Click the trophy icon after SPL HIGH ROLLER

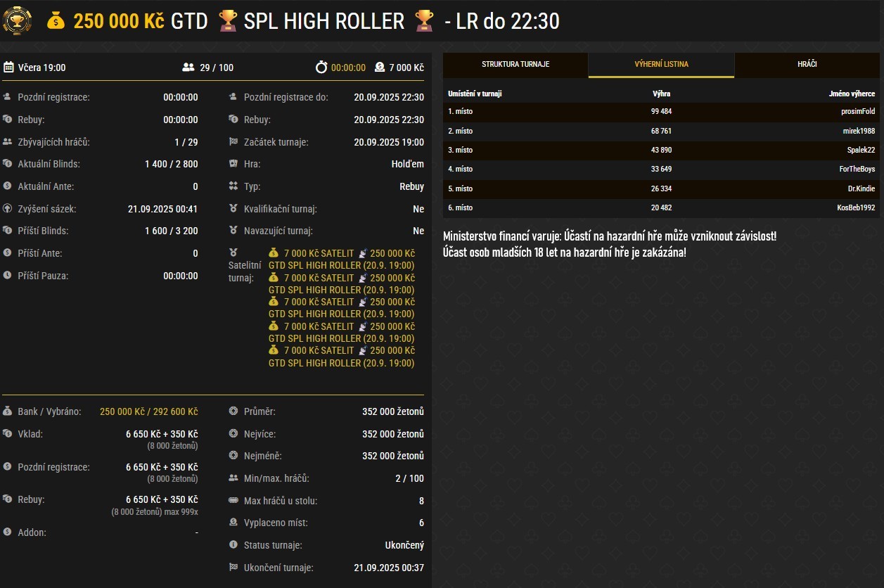coord(423,21)
